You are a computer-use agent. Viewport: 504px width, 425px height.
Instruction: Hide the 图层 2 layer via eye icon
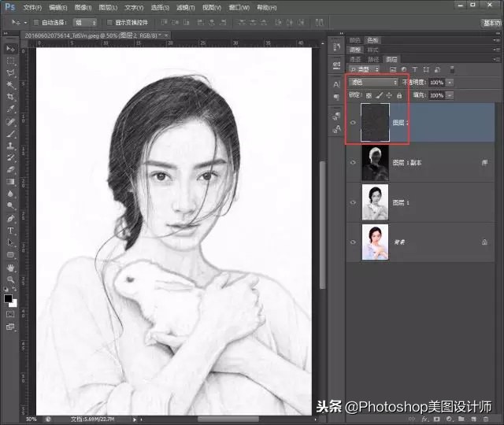coord(353,123)
